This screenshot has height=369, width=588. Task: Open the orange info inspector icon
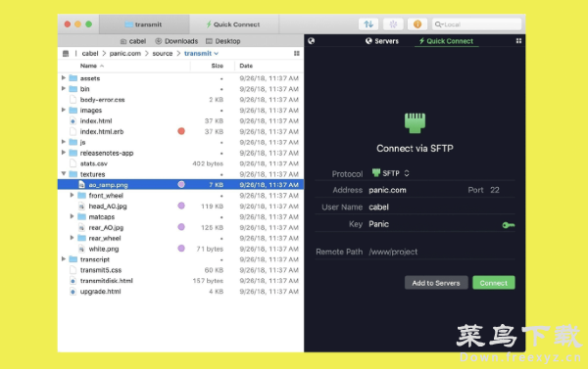pos(417,24)
